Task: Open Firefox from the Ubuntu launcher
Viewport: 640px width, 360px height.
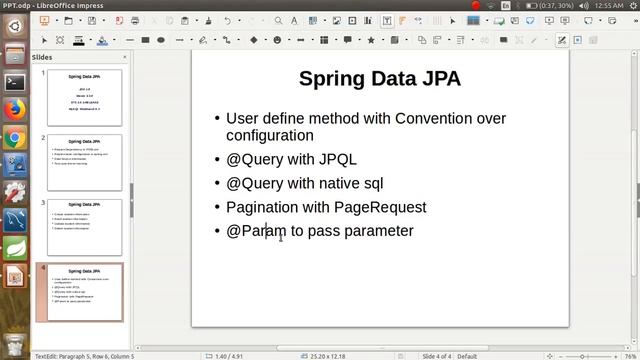Action: (x=15, y=110)
